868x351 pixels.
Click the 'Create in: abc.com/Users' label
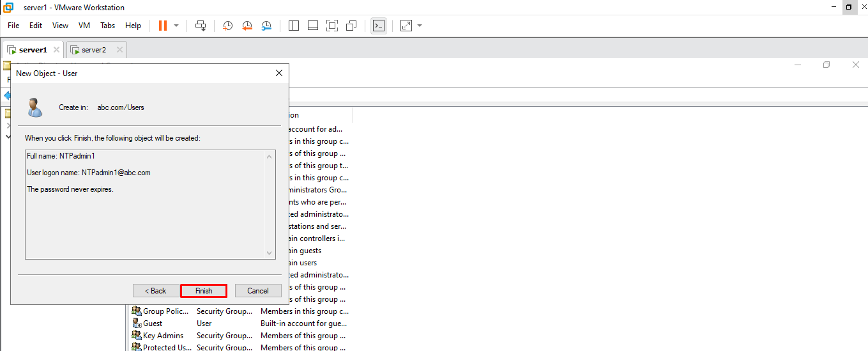[x=102, y=107]
